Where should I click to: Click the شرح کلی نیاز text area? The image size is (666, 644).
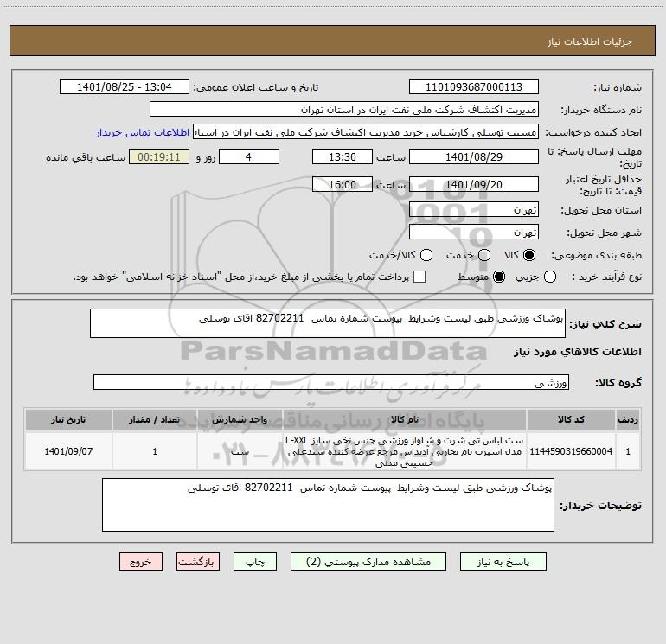328,323
